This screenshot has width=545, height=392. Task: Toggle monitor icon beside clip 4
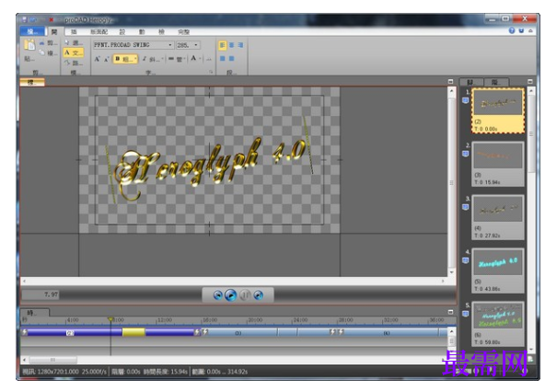pyautogui.click(x=466, y=260)
